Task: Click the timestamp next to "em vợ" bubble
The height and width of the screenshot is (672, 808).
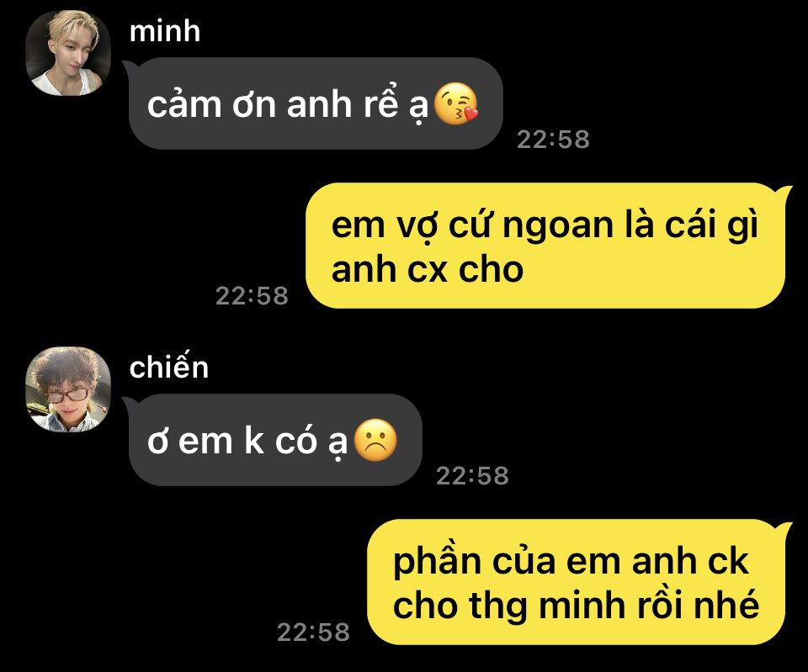Action: point(252,296)
